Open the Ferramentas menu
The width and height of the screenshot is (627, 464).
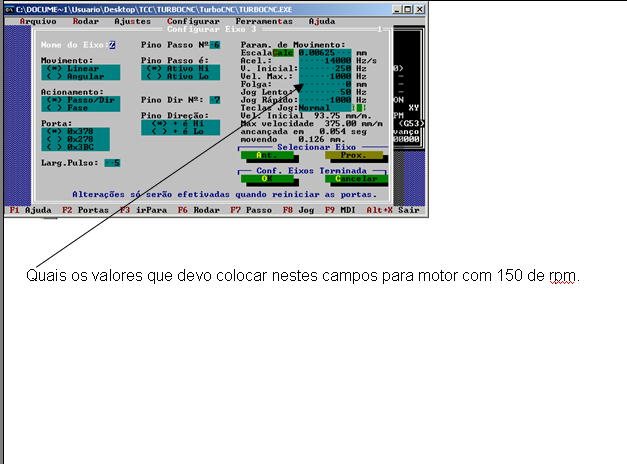pyautogui.click(x=264, y=21)
